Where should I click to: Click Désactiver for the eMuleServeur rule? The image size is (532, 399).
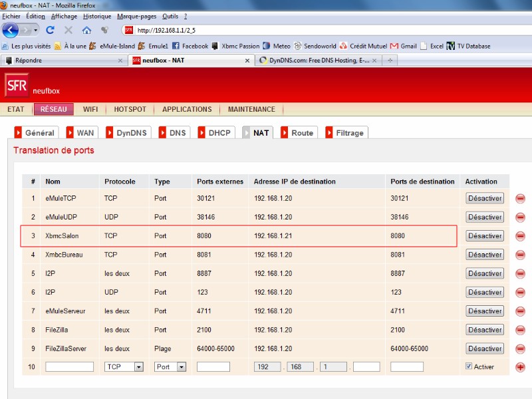tap(485, 311)
